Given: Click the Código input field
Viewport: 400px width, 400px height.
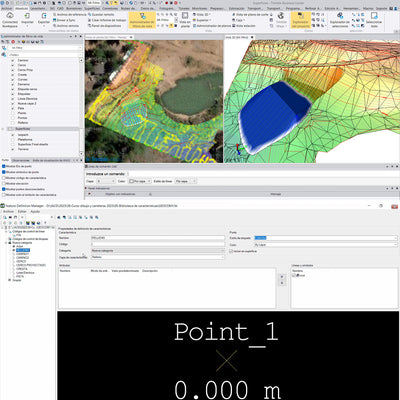Looking at the screenshot, I should pyautogui.click(x=158, y=244).
